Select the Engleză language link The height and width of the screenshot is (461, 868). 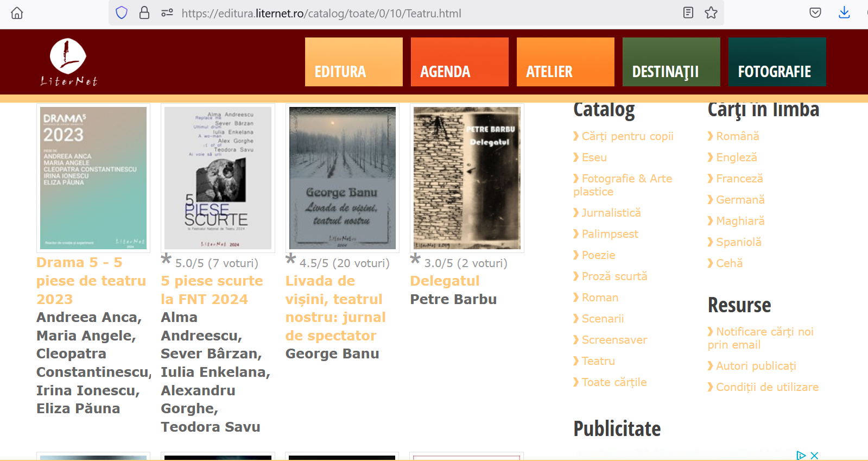click(736, 157)
